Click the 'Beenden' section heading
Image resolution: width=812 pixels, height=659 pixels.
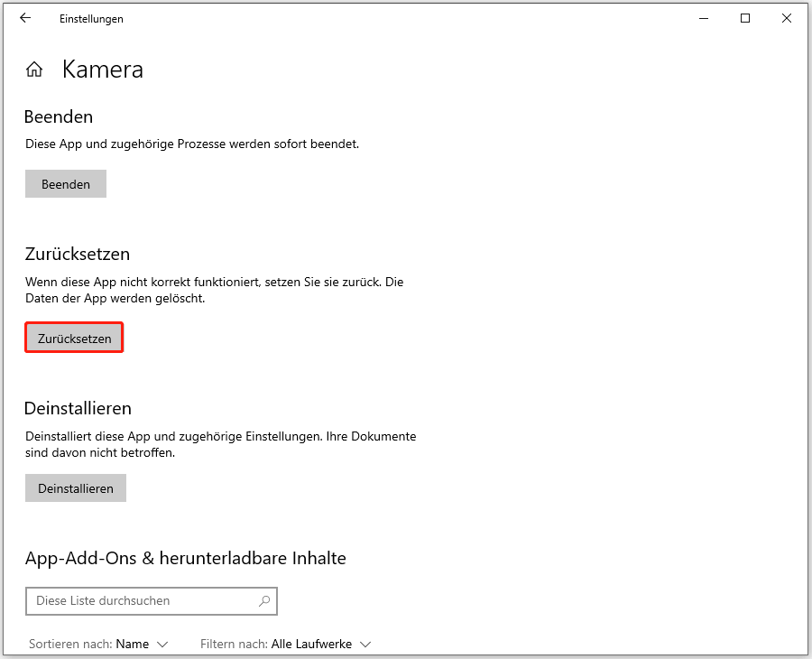click(x=59, y=116)
